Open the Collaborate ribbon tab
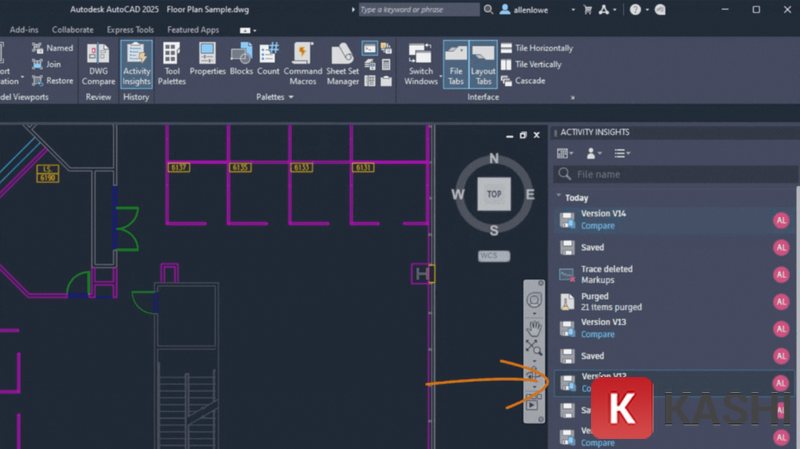 click(72, 30)
